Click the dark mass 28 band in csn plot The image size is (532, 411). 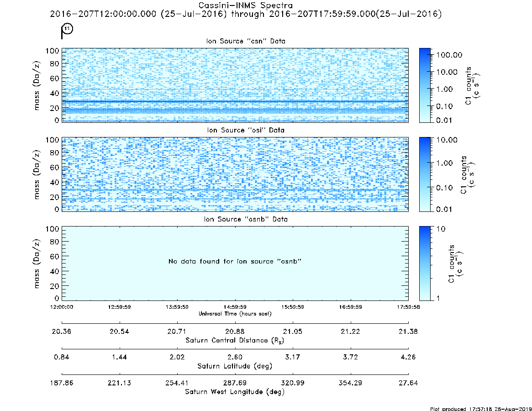235,101
